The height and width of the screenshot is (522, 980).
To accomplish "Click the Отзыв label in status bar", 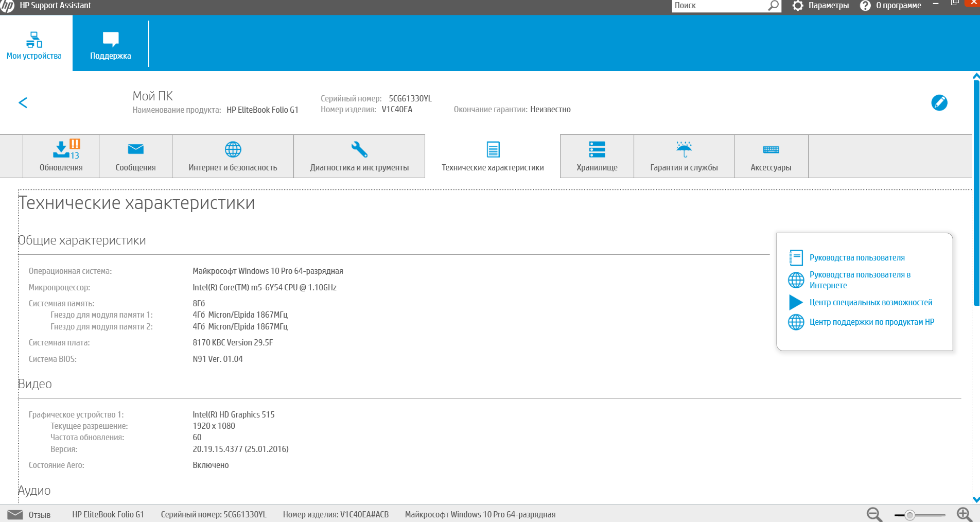I will (x=40, y=515).
